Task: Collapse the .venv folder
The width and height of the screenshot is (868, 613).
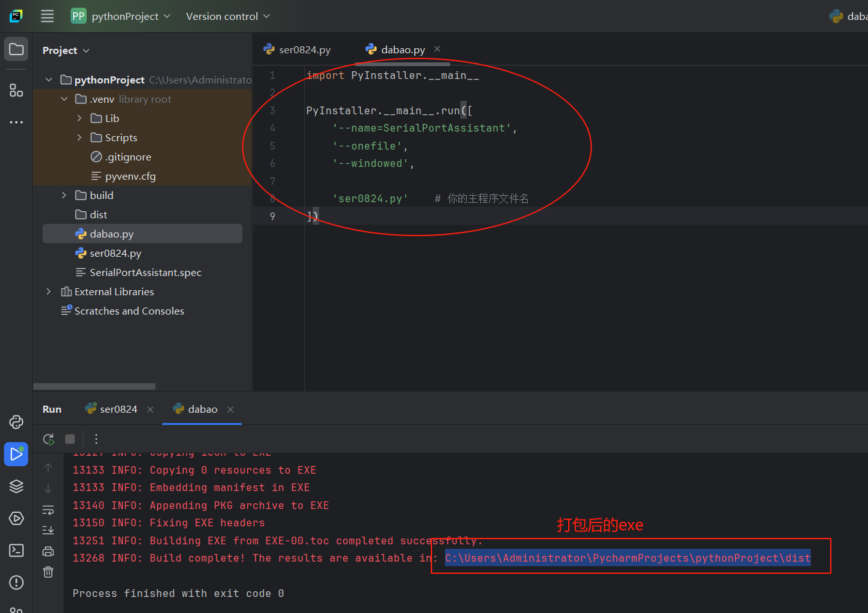Action: pyautogui.click(x=64, y=99)
